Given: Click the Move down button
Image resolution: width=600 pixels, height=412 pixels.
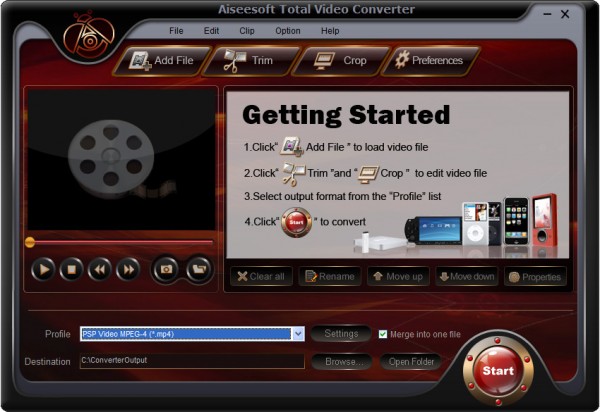Looking at the screenshot, I should (467, 276).
